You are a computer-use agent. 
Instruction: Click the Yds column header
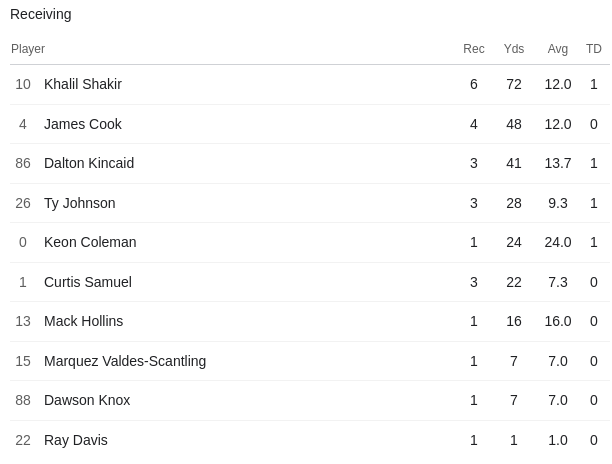[514, 49]
